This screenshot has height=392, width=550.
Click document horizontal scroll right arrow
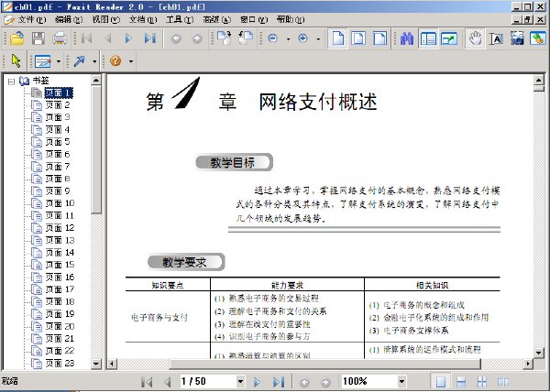528,364
